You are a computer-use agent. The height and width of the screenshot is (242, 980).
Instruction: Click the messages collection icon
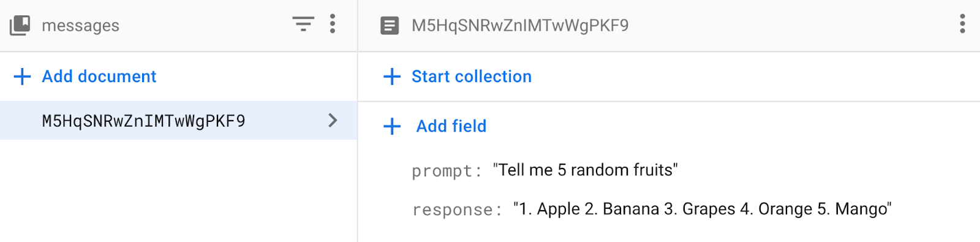pos(20,25)
